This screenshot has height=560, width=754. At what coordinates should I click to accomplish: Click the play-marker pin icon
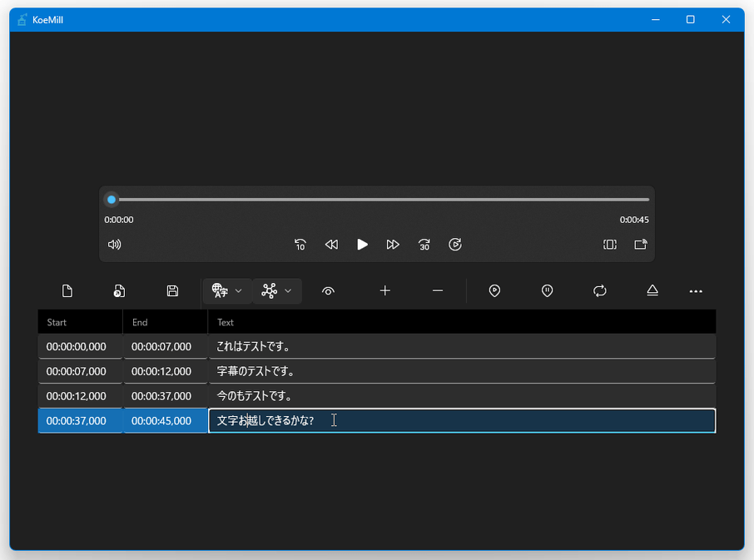[494, 291]
